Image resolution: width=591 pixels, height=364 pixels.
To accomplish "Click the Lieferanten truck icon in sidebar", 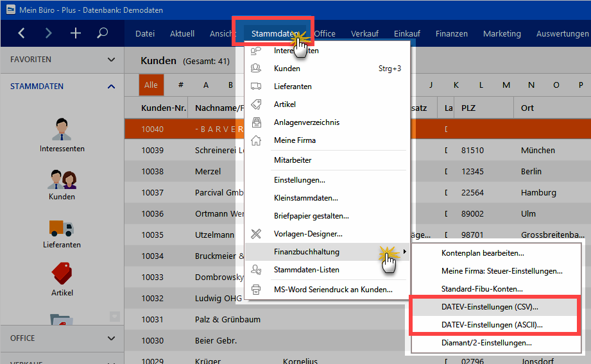I will [62, 228].
